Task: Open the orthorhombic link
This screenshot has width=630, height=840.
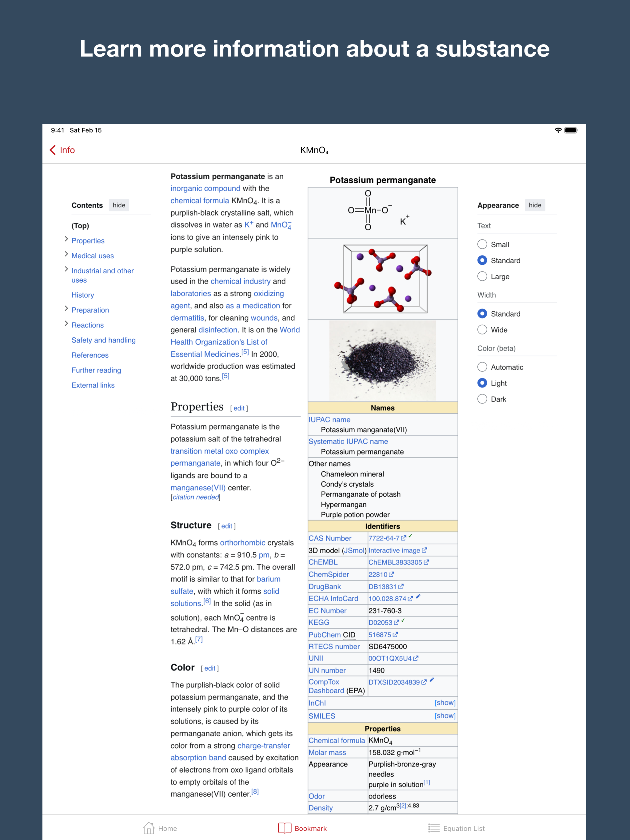Action: click(242, 543)
